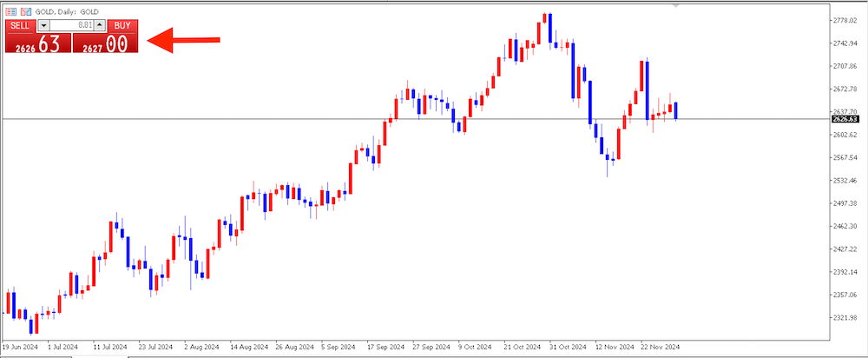The image size is (868, 358).
Task: Click the 17 Sep 2024 date label
Action: (x=386, y=345)
